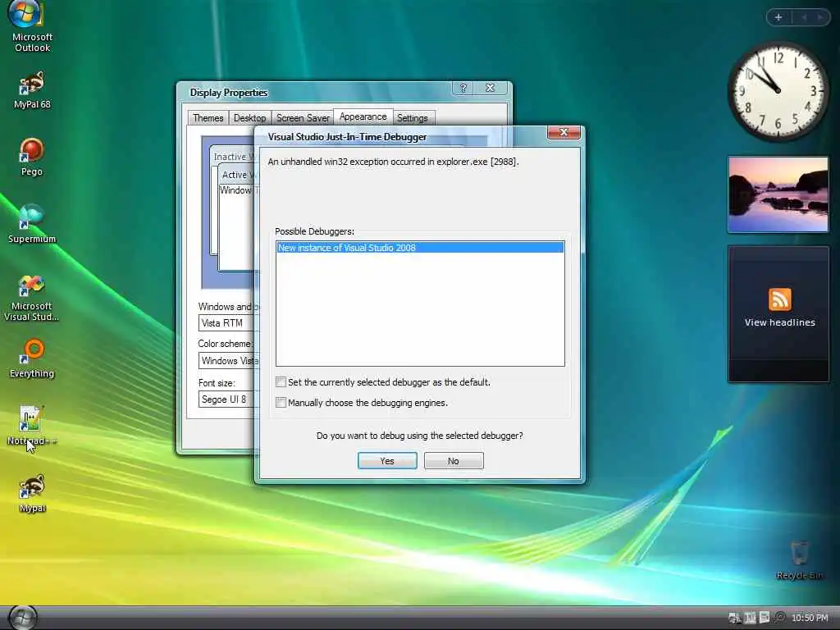Viewport: 840px width, 630px height.
Task: Click the orange RSS feed headlines icon
Action: 779,299
